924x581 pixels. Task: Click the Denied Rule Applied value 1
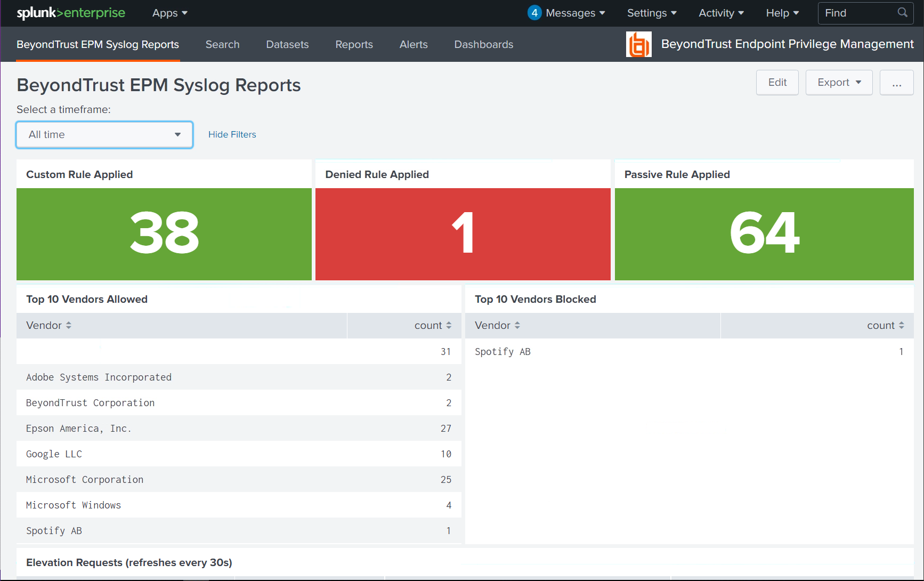[463, 233]
